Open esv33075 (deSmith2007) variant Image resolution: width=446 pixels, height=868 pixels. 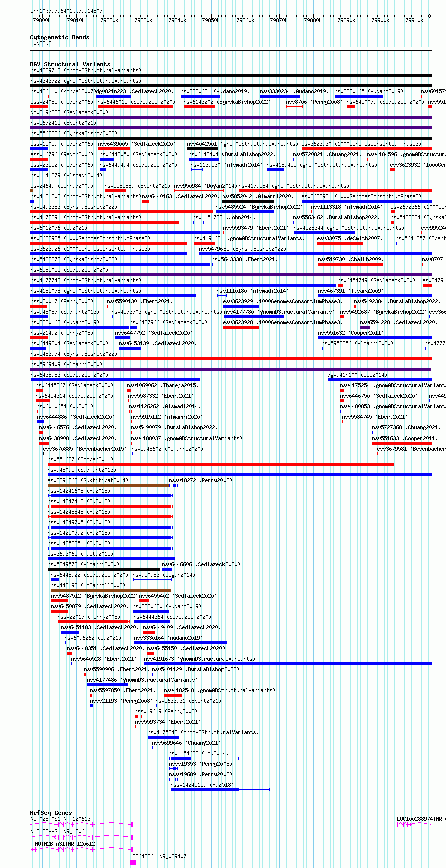coord(350,238)
